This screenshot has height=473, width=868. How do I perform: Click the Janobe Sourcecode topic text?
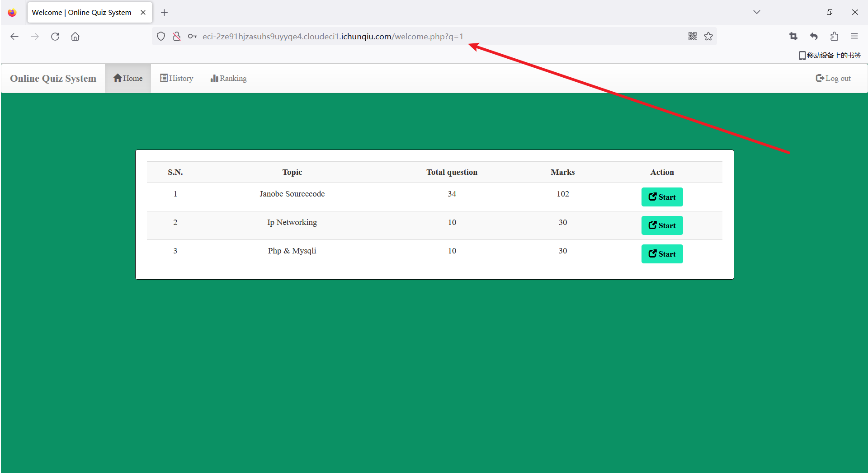[x=292, y=194]
